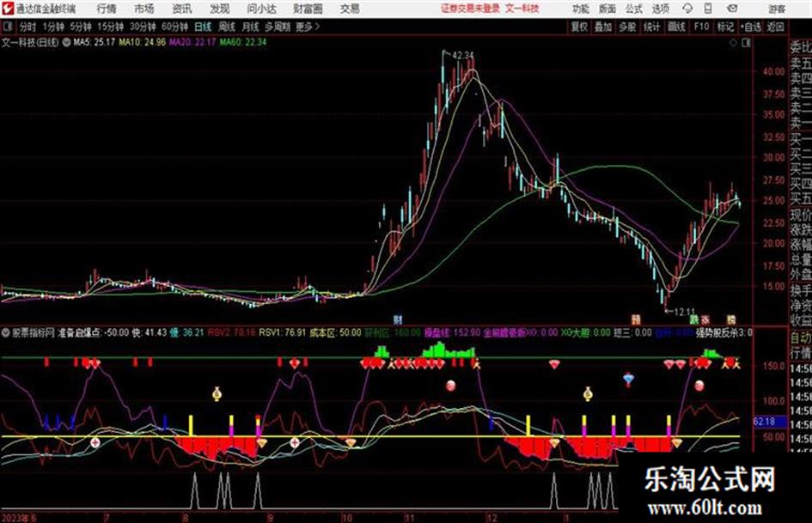
Task: Switch to 1分钟 period
Action: (x=52, y=27)
